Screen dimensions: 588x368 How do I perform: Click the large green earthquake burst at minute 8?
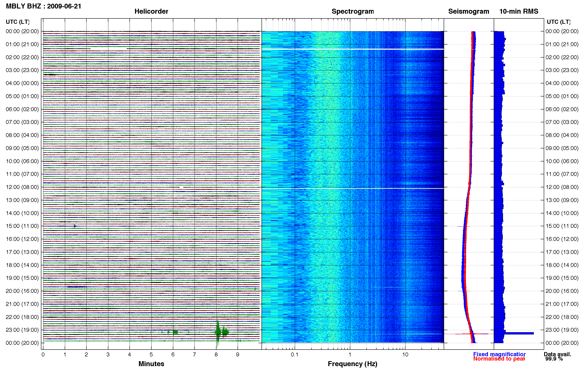coord(218,332)
